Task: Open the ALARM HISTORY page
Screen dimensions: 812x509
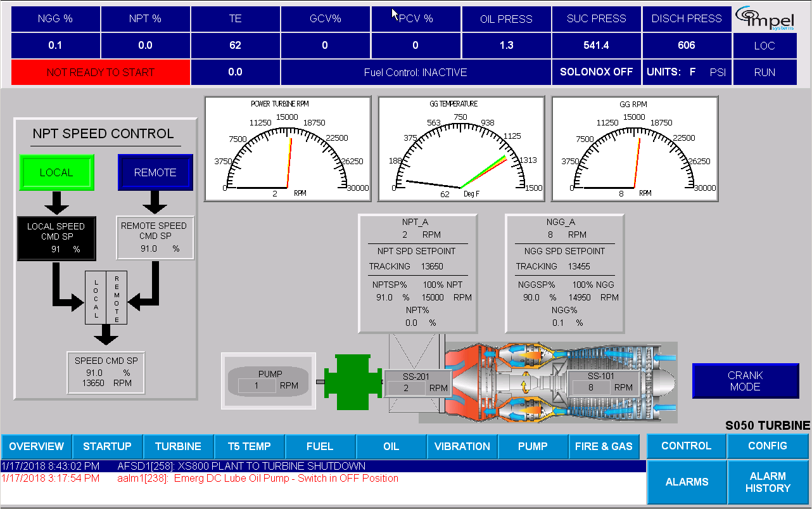Action: pyautogui.click(x=768, y=482)
